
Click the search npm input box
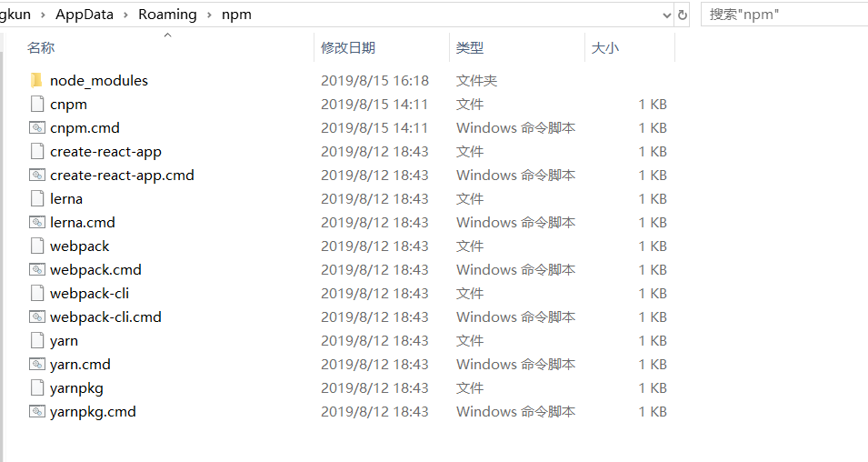784,15
